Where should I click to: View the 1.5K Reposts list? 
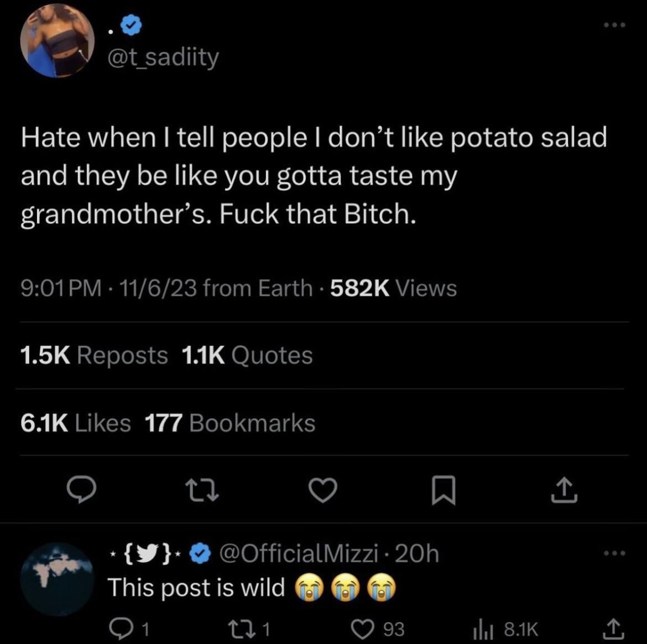[94, 355]
